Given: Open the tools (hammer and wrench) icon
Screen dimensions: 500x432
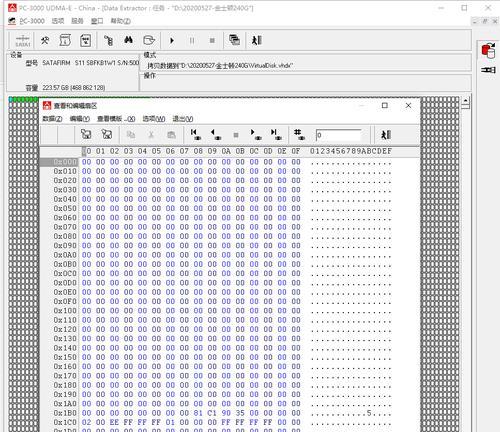Looking at the screenshot, I should 45,41.
